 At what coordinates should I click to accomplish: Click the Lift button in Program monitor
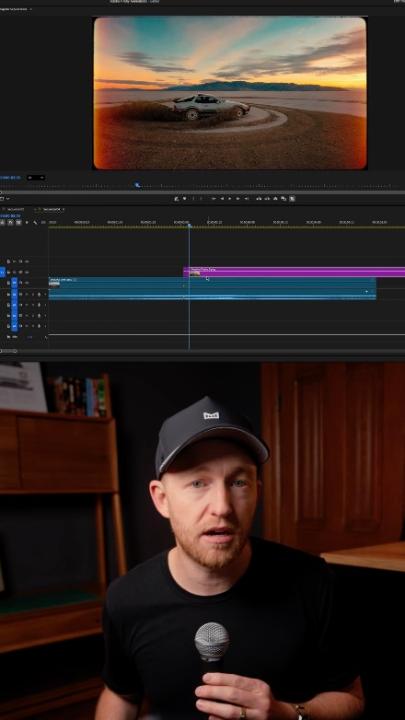click(258, 198)
